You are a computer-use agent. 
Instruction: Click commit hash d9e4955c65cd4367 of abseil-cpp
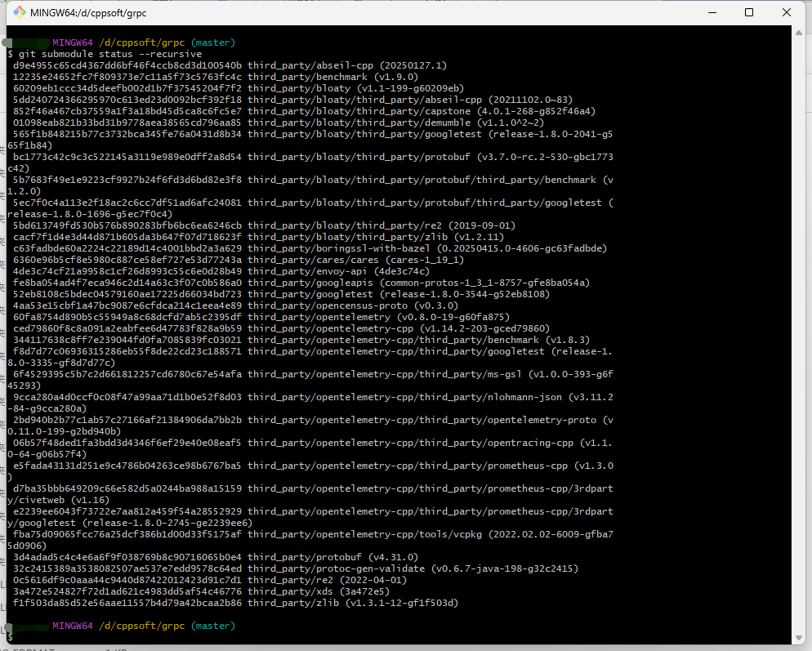tap(127, 65)
